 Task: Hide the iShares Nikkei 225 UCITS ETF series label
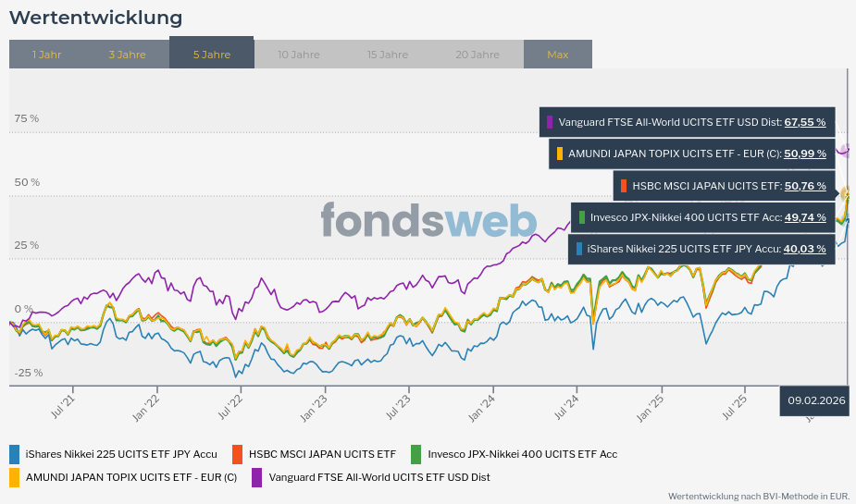[x=121, y=454]
